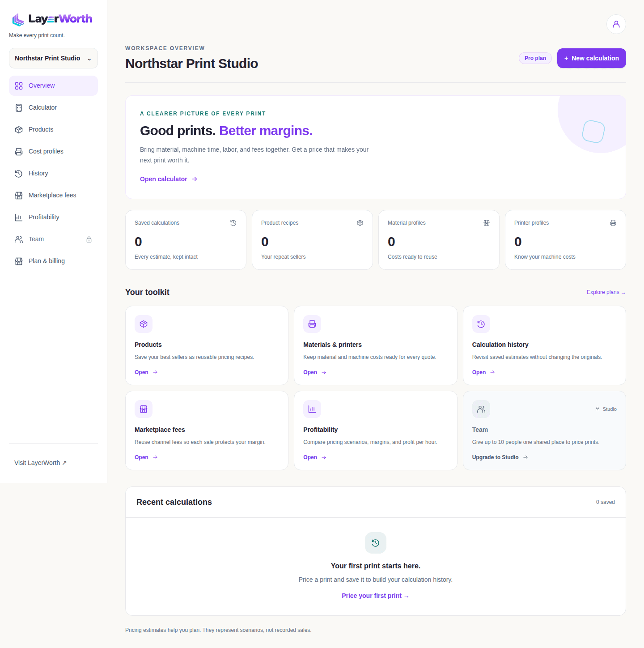Open the Products toolkit card link
The height and width of the screenshot is (648, 644).
click(x=146, y=372)
